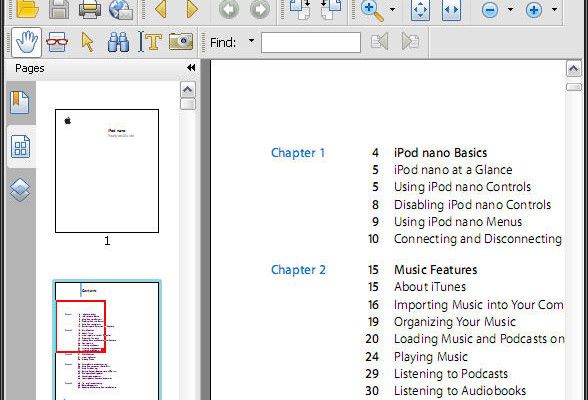The height and width of the screenshot is (400, 588).
Task: Click the Chapter 2 heading
Action: pyautogui.click(x=298, y=270)
